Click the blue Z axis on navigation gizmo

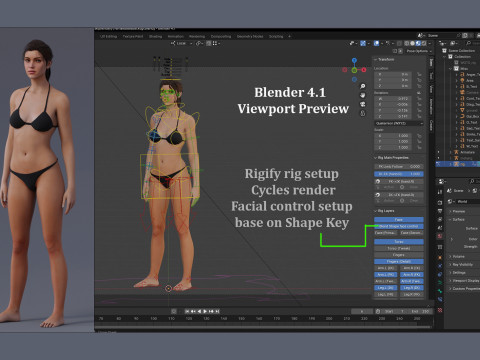click(354, 60)
